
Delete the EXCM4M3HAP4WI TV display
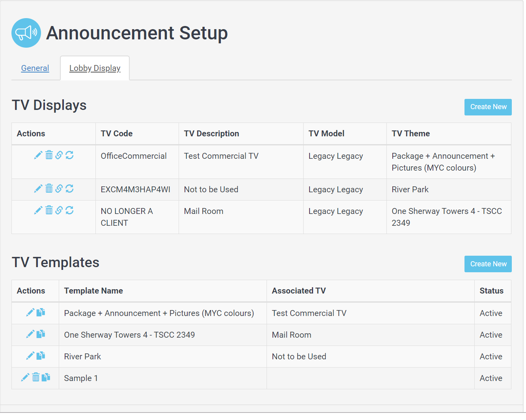(x=49, y=189)
